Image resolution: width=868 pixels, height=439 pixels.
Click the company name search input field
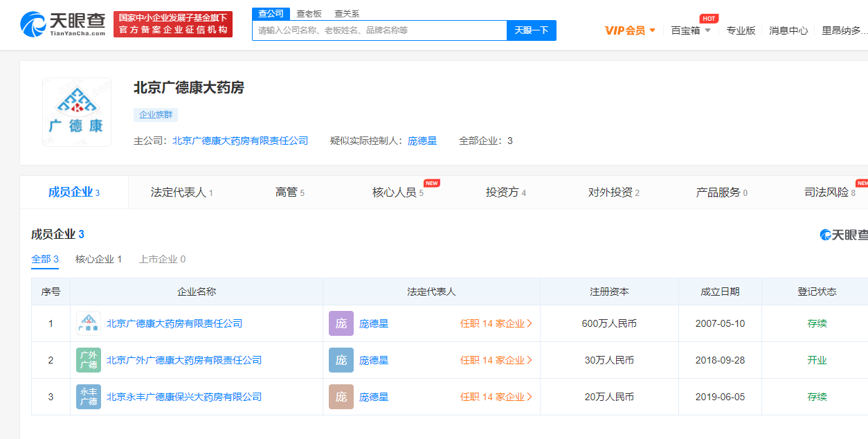(x=379, y=30)
